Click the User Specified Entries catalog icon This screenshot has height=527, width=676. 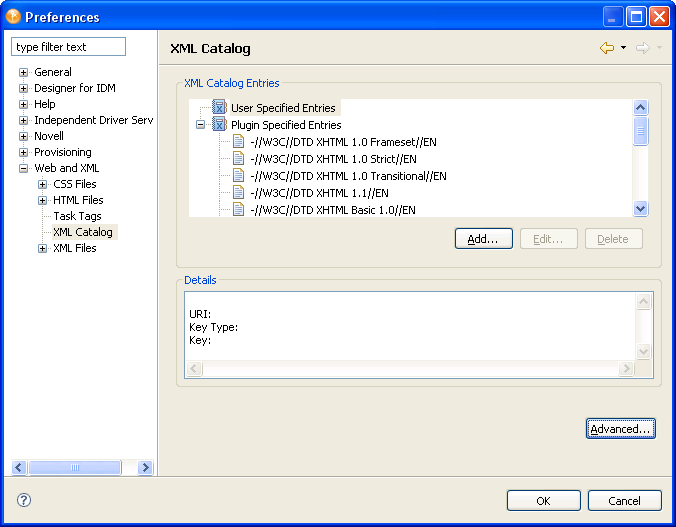tap(219, 107)
